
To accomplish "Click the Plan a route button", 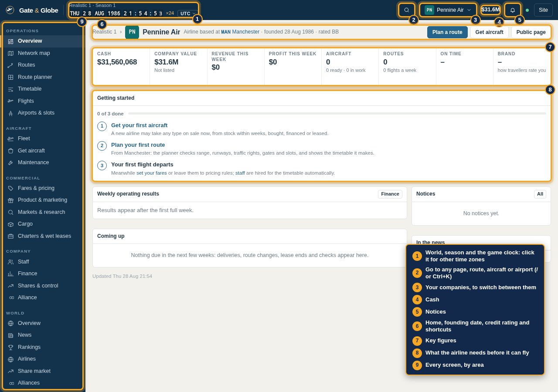I will point(447,32).
